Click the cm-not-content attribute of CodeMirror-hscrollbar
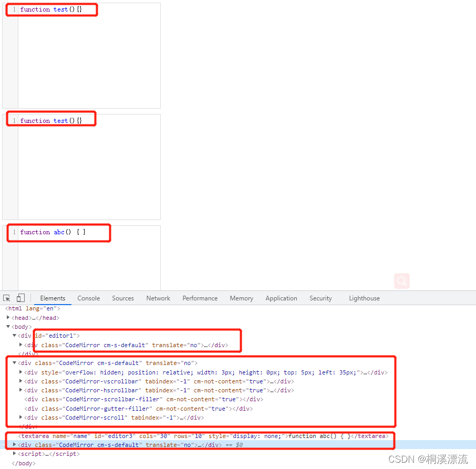The width and height of the screenshot is (476, 469). [231, 390]
